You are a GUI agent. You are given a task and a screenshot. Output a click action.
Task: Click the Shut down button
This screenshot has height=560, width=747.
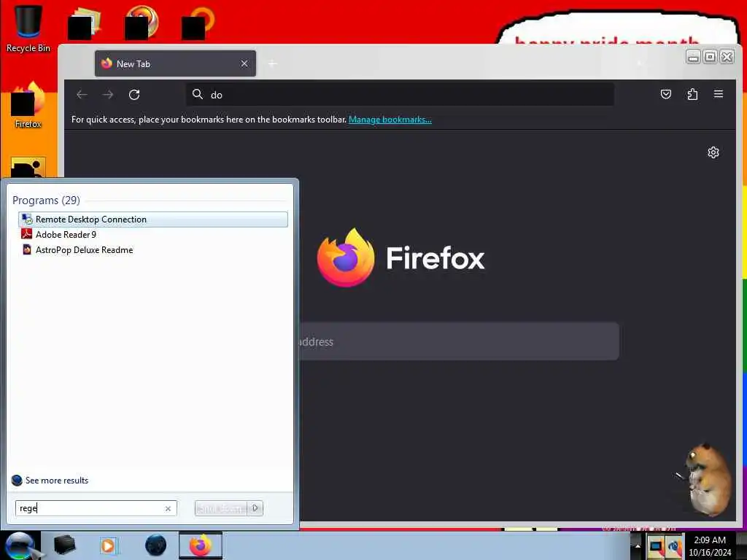pyautogui.click(x=221, y=508)
